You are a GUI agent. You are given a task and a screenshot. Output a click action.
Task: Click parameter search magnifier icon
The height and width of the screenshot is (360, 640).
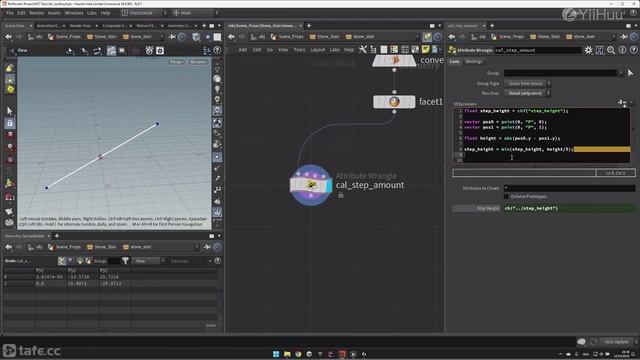click(x=611, y=50)
